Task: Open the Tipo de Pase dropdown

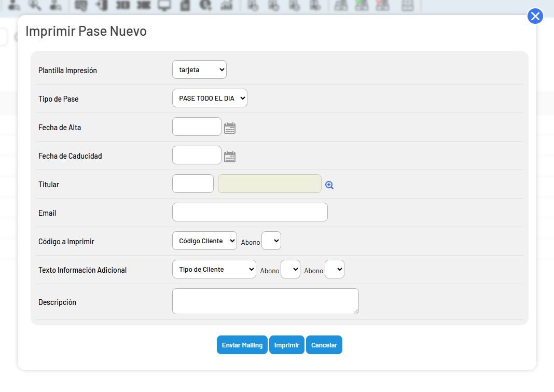Action: (210, 98)
